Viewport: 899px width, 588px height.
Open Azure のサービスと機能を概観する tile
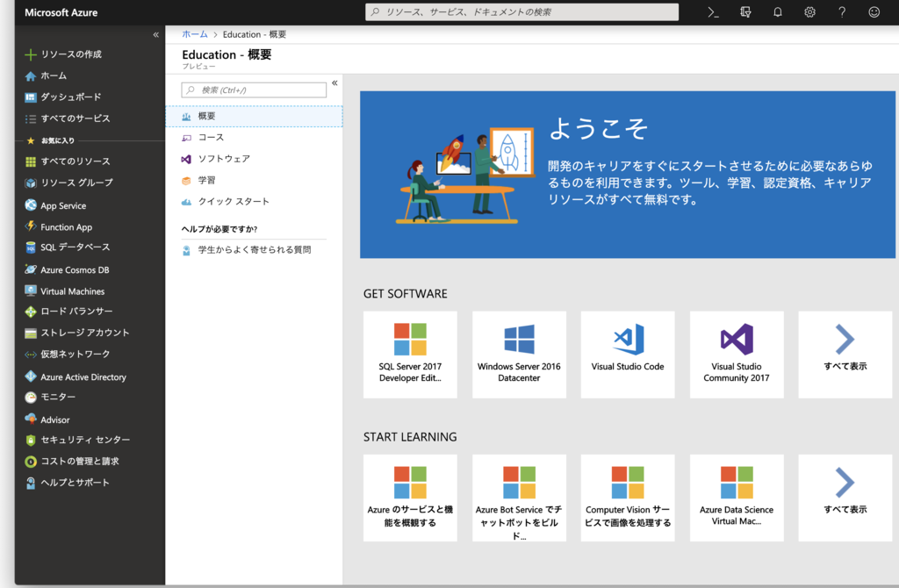(410, 498)
